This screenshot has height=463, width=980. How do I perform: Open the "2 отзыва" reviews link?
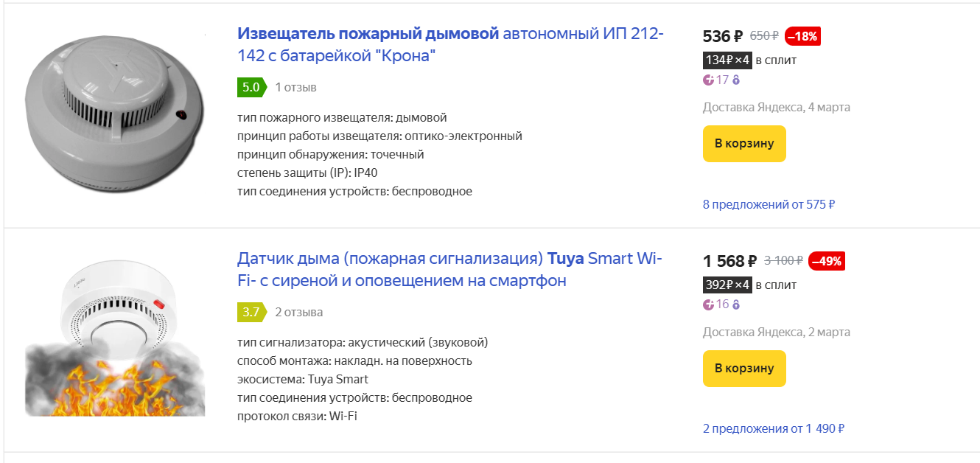pyautogui.click(x=298, y=312)
